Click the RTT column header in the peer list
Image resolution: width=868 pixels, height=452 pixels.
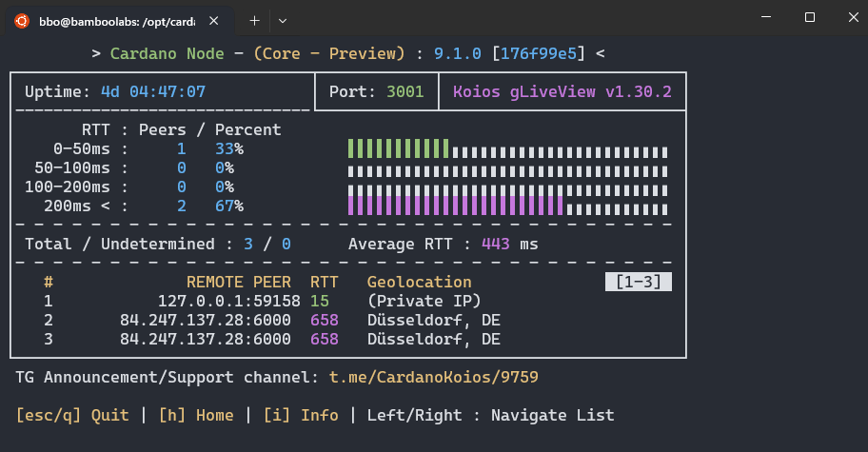[324, 283]
